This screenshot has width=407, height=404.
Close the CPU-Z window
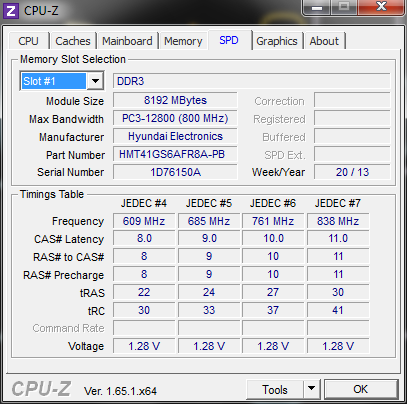(381, 7)
